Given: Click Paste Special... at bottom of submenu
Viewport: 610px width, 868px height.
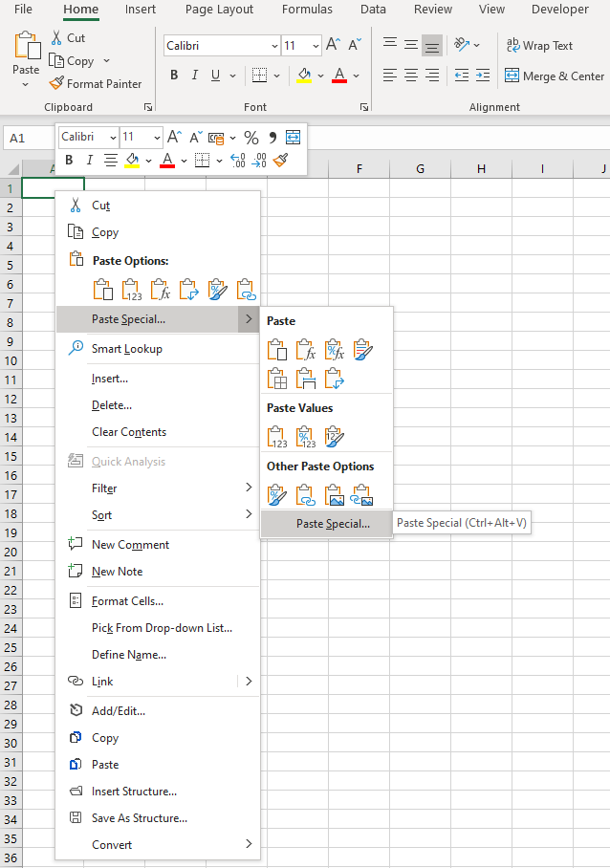Looking at the screenshot, I should (x=332, y=524).
